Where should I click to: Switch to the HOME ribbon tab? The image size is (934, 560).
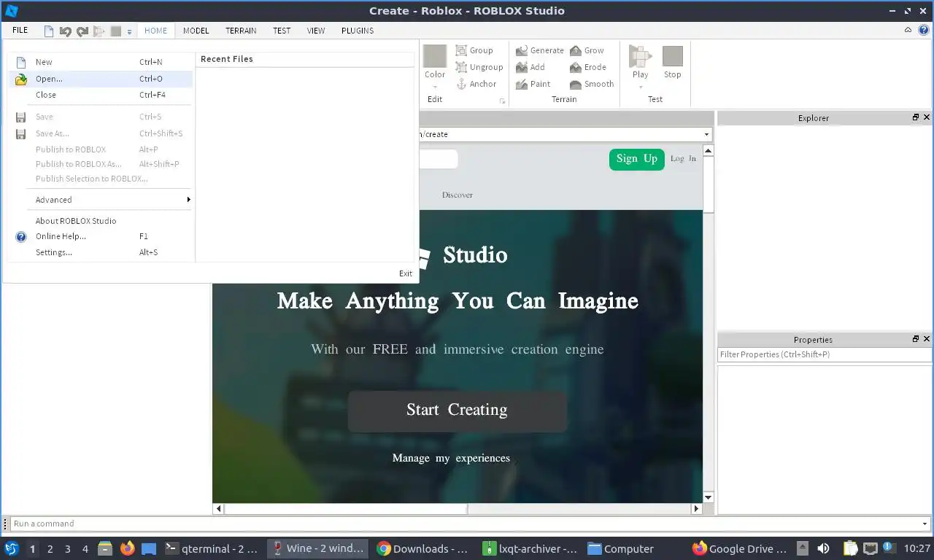click(x=155, y=31)
